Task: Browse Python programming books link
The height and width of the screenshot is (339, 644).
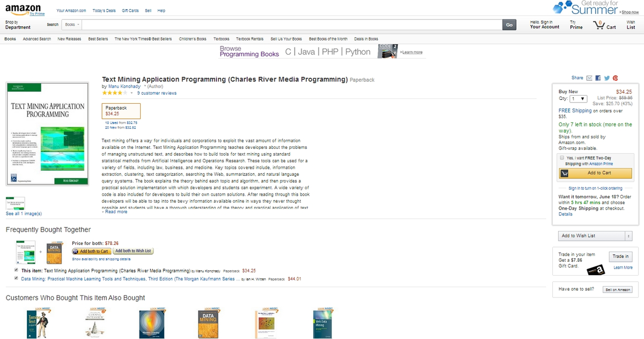Action: [357, 52]
